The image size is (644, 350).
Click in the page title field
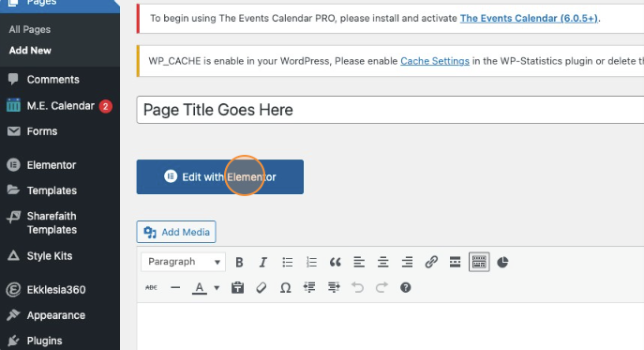[x=390, y=110]
